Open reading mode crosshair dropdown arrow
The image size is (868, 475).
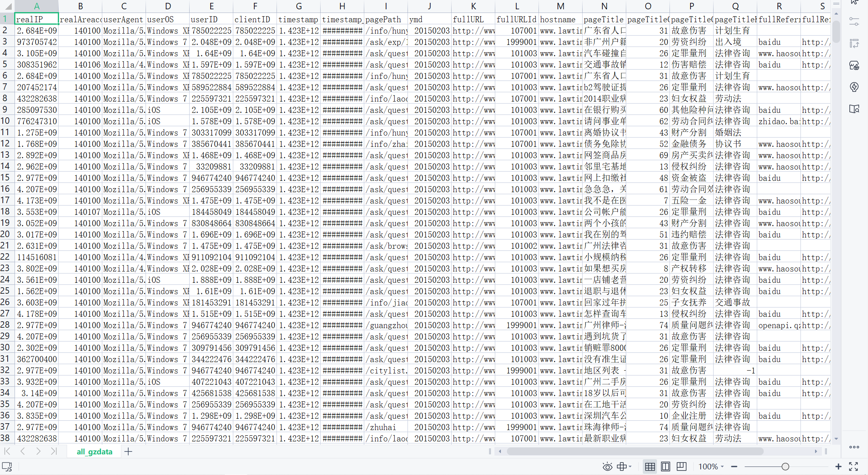[630, 467]
